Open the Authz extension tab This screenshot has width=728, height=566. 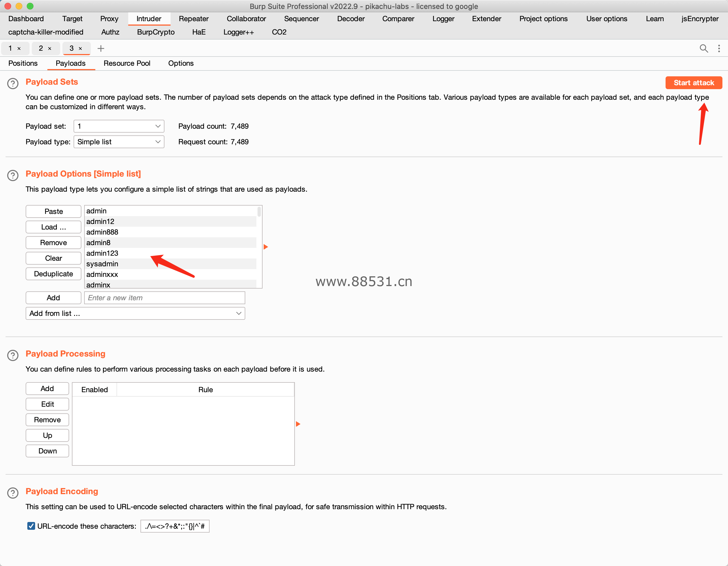(110, 32)
